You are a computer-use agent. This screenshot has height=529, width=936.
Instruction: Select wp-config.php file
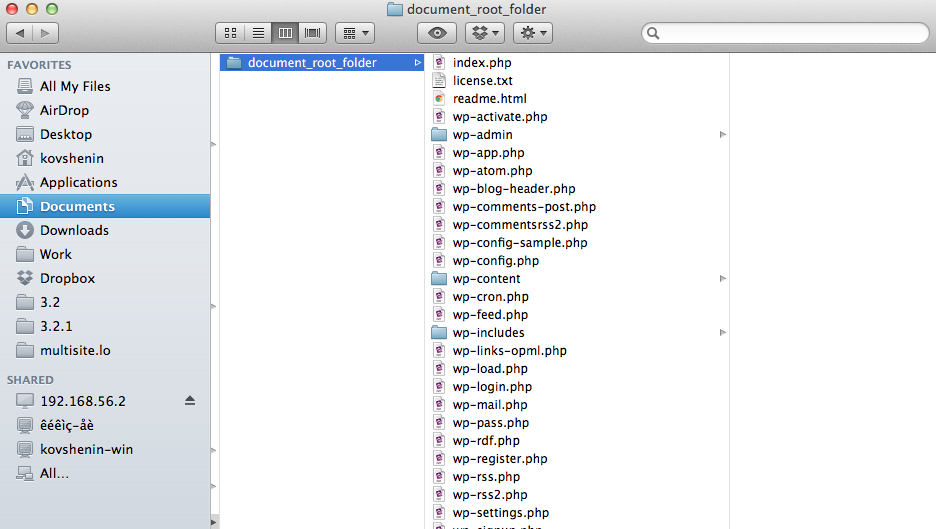(577, 260)
